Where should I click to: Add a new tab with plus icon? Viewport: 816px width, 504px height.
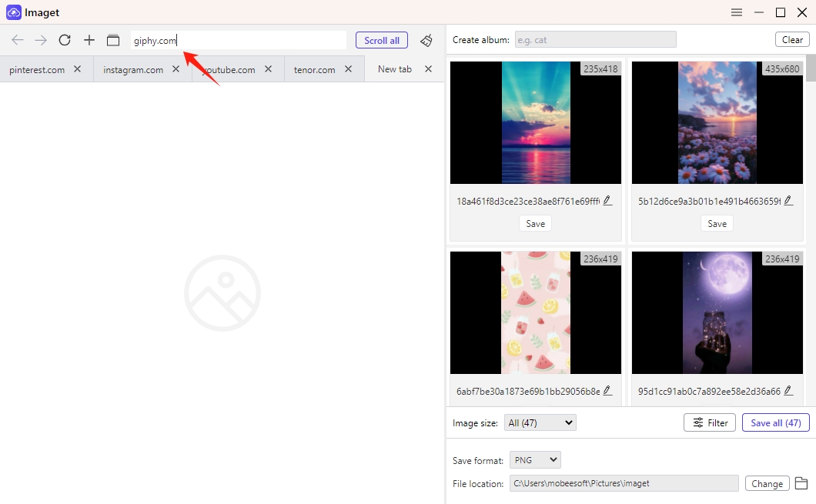pos(89,40)
